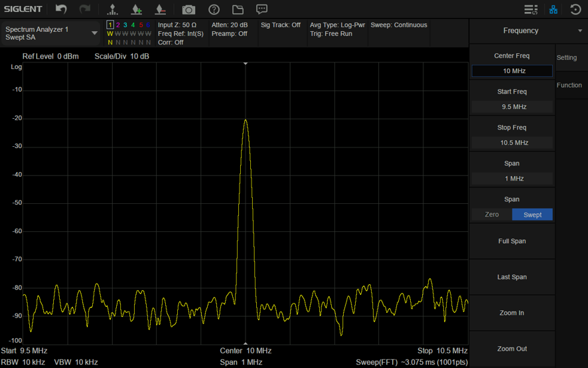Viewport: 588px width, 368px height.
Task: Click Start 9.5 MHz bottom label
Action: pyautogui.click(x=24, y=351)
